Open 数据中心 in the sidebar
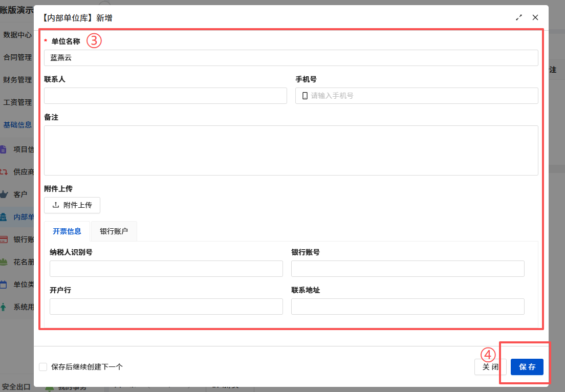The image size is (565, 392). pyautogui.click(x=17, y=35)
